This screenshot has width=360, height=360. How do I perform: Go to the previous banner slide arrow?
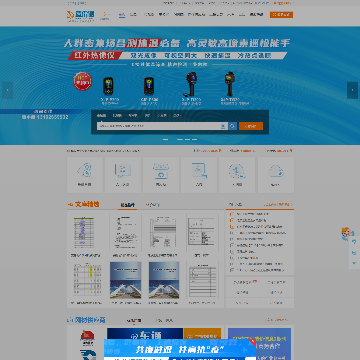tap(7, 90)
